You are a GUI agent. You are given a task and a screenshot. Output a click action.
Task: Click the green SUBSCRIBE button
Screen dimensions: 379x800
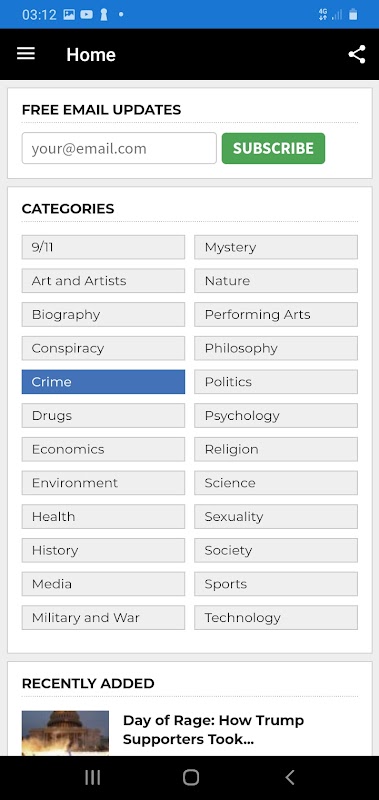273,148
